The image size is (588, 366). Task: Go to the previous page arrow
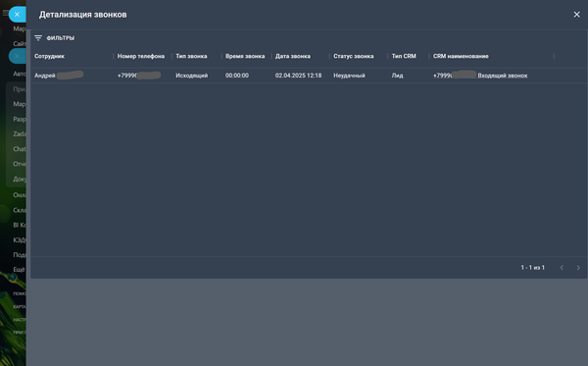coord(562,268)
